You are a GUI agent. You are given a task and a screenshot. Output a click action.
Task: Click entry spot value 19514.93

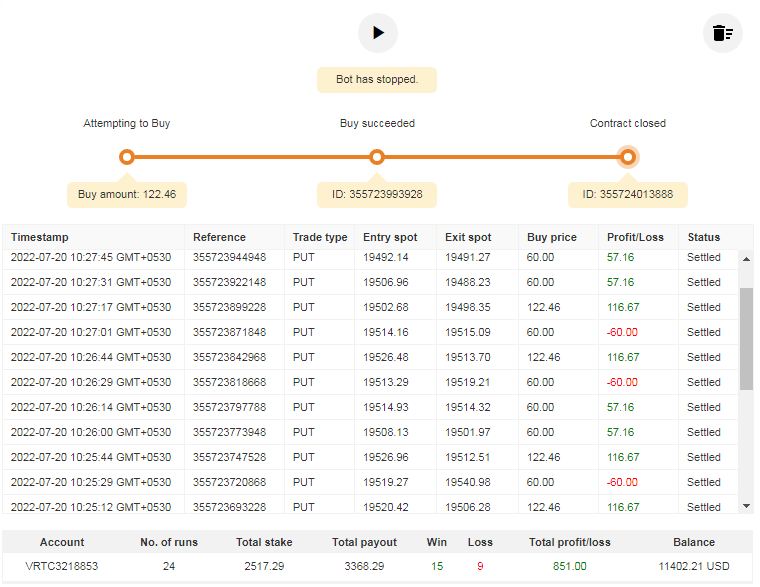(386, 407)
